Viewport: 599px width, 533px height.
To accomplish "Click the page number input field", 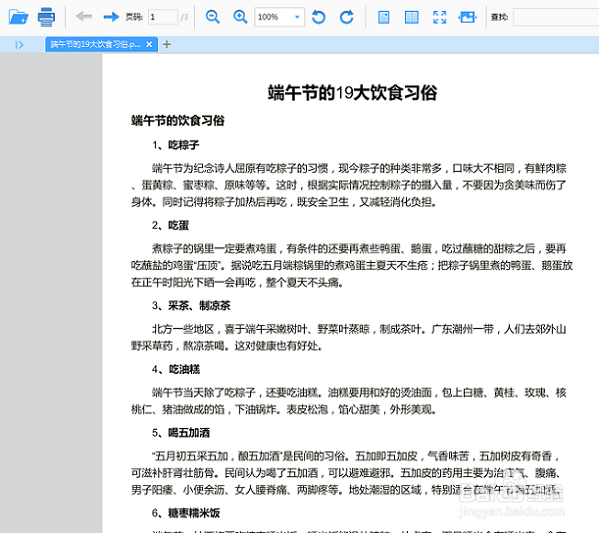I will (163, 17).
